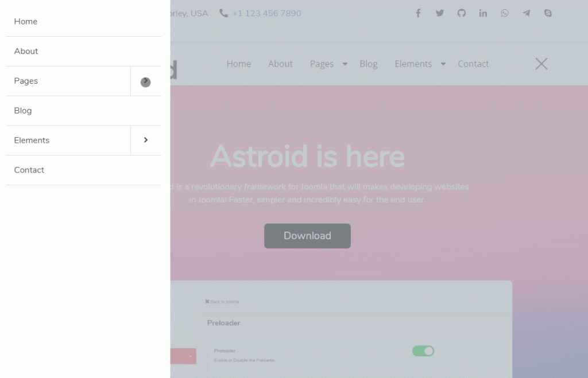Open the GitHub social link
Image resolution: width=588 pixels, height=378 pixels.
click(x=461, y=13)
